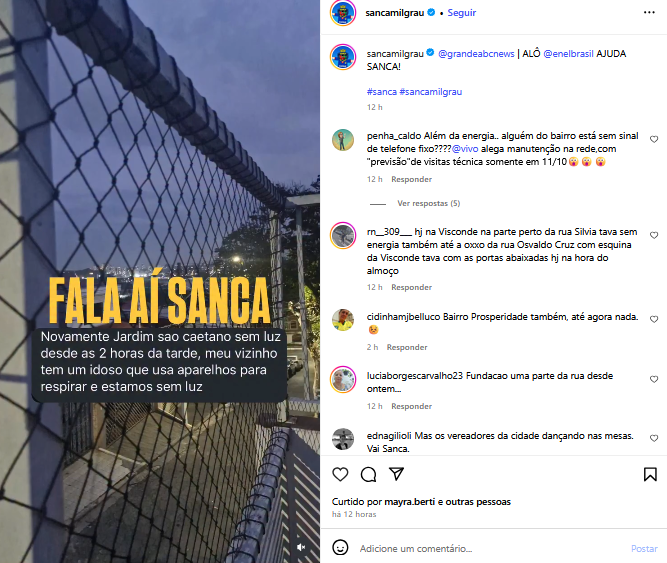The image size is (667, 563).
Task: Open the #sancamilgrau hashtag
Action: pyautogui.click(x=430, y=92)
